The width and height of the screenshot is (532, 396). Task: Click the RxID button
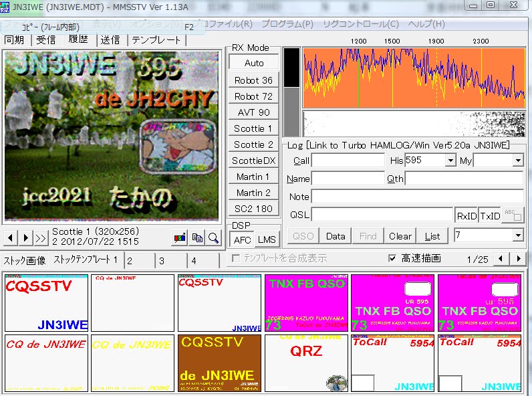pos(467,216)
